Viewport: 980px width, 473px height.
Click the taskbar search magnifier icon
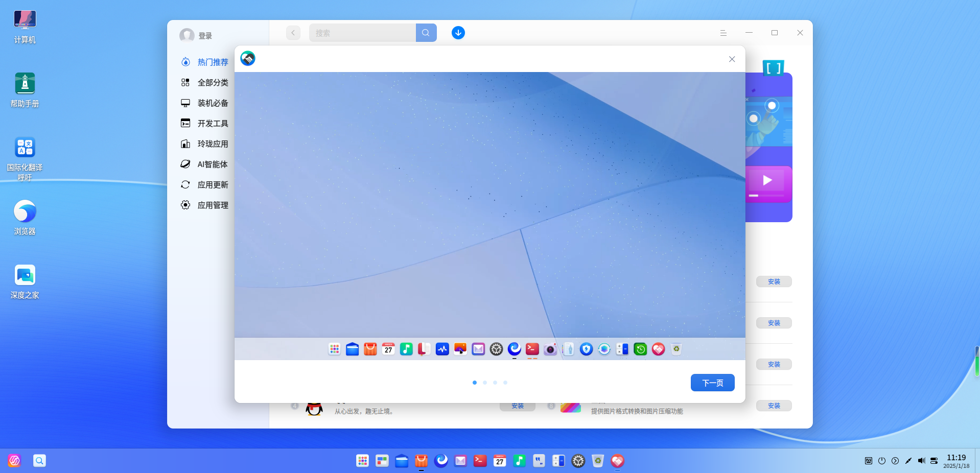coord(39,461)
